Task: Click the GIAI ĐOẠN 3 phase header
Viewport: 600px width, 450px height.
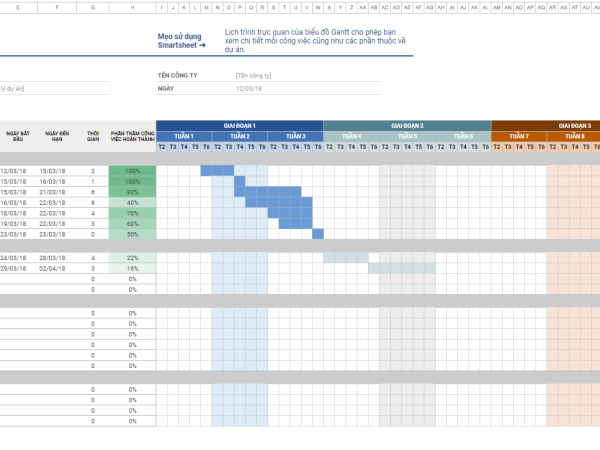Action: coord(574,125)
